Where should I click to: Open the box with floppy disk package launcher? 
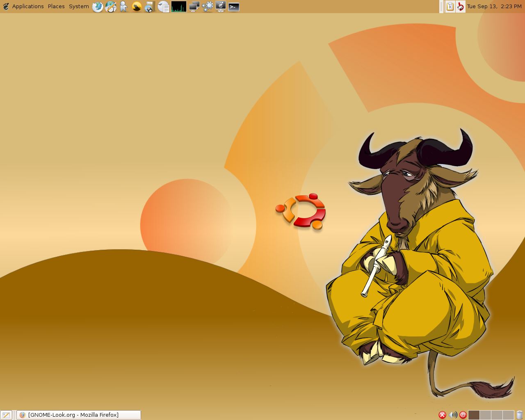(150, 7)
